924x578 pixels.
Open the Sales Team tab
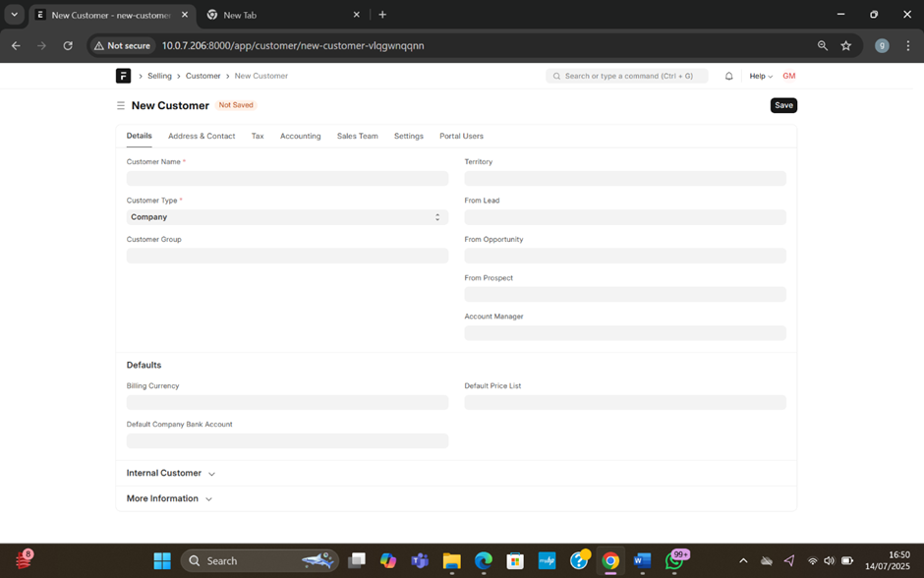[x=357, y=136]
